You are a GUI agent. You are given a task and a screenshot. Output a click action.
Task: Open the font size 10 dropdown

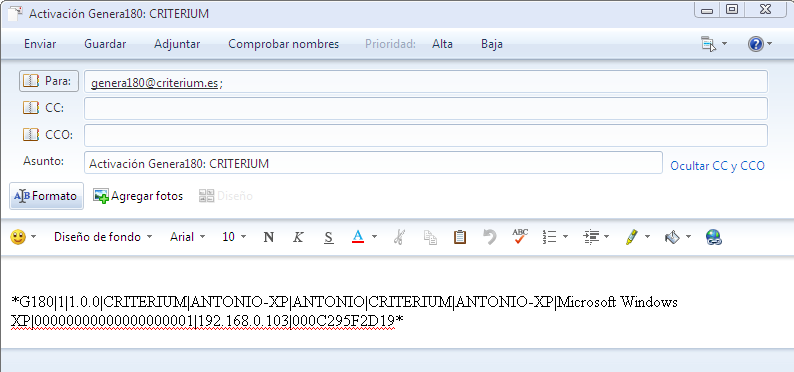pyautogui.click(x=234, y=237)
